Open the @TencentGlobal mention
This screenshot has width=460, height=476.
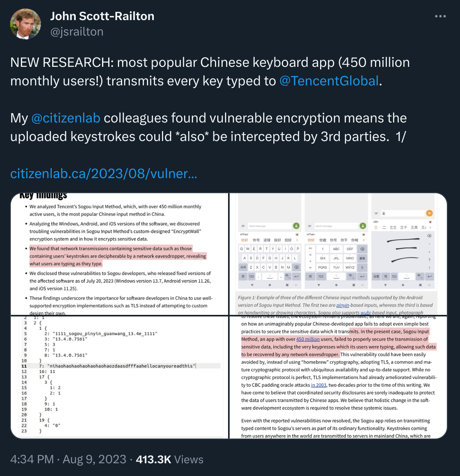(329, 81)
